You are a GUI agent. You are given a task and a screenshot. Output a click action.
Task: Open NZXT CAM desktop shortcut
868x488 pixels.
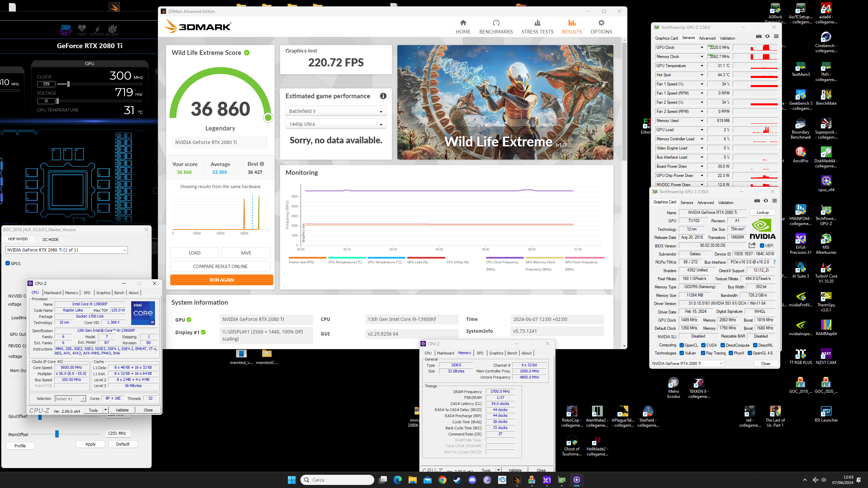826,357
